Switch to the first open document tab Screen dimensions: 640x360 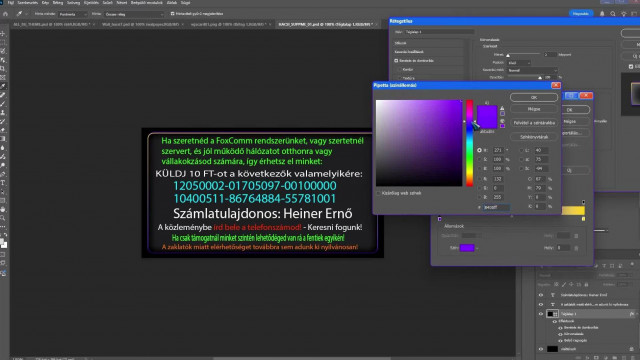[51, 24]
